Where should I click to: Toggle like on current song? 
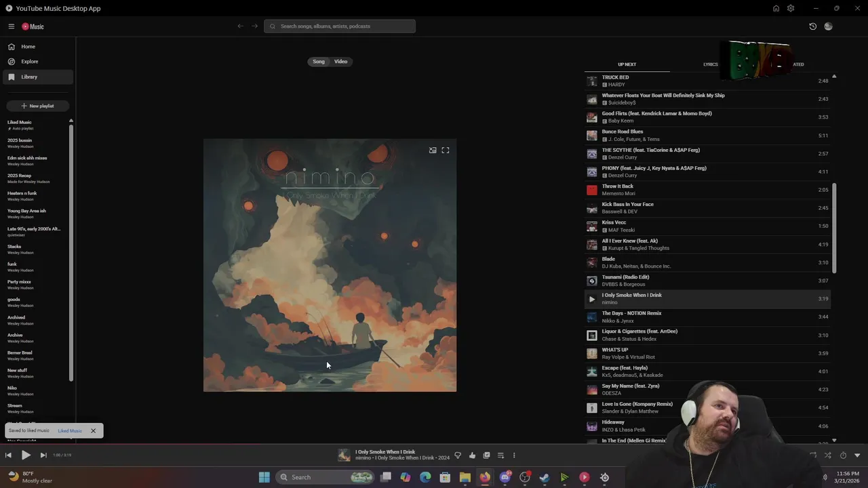(x=472, y=455)
